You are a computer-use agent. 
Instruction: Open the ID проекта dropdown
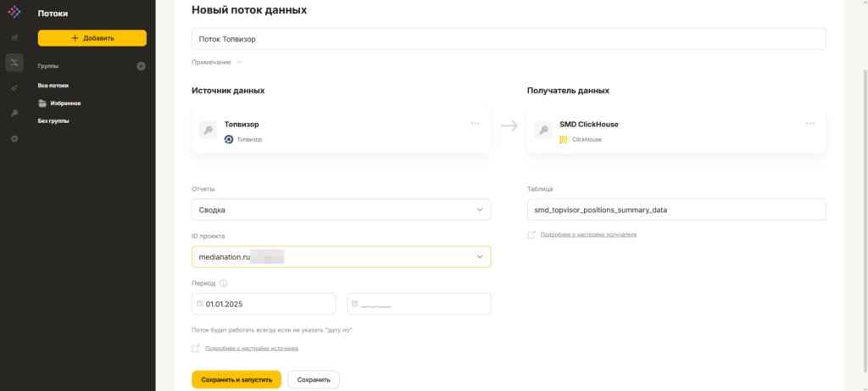pyautogui.click(x=341, y=257)
